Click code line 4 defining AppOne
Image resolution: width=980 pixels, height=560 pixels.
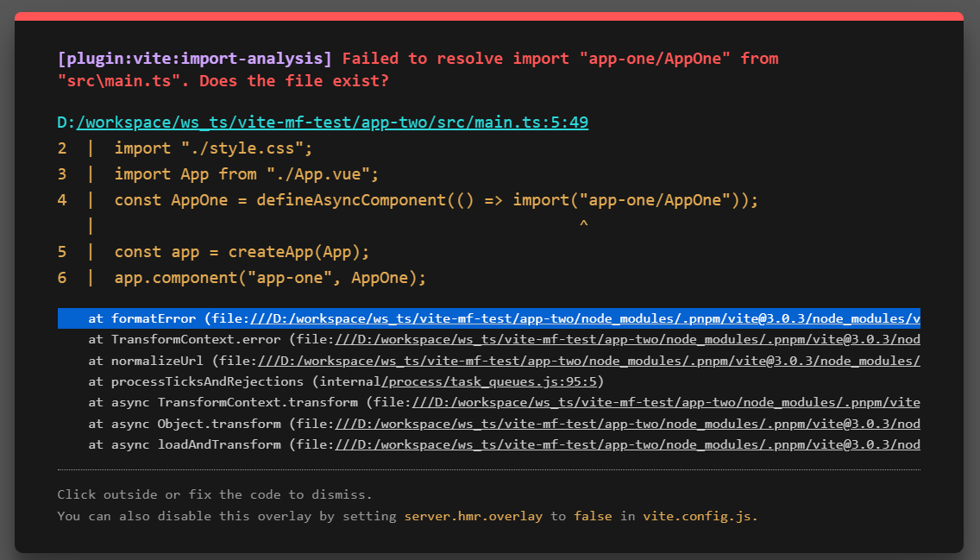[x=407, y=200]
